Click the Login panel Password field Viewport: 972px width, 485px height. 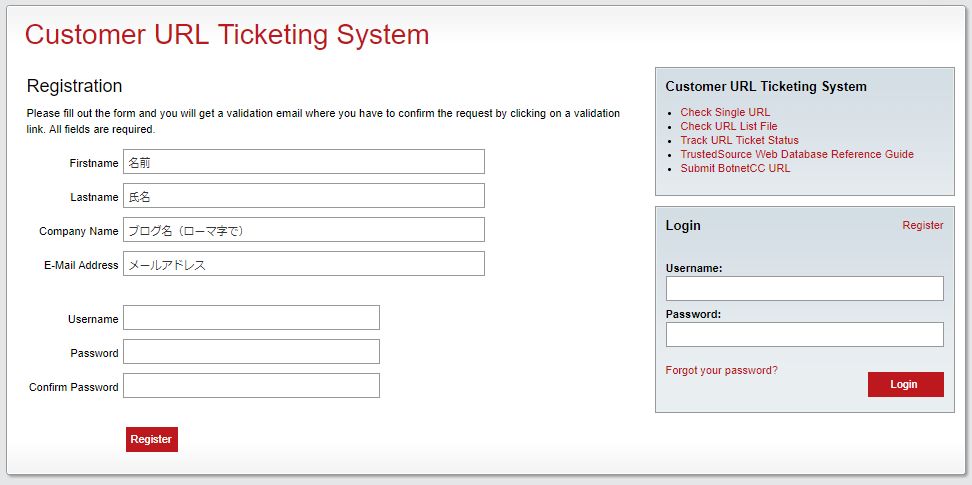pos(805,335)
